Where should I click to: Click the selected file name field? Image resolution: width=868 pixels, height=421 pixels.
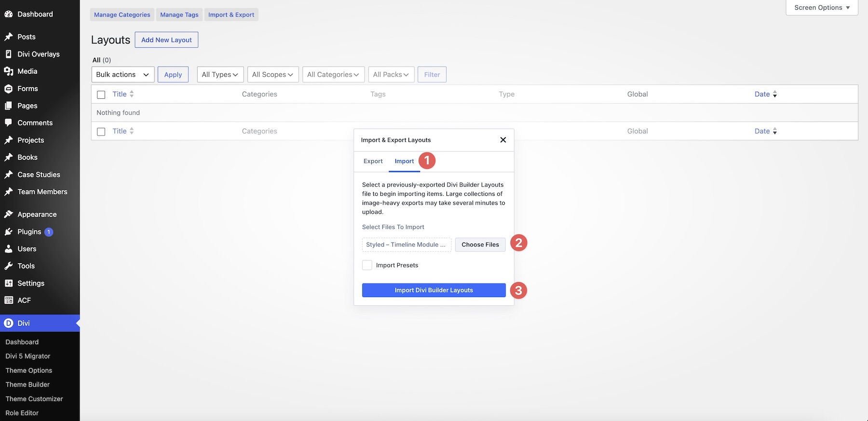[x=407, y=244]
